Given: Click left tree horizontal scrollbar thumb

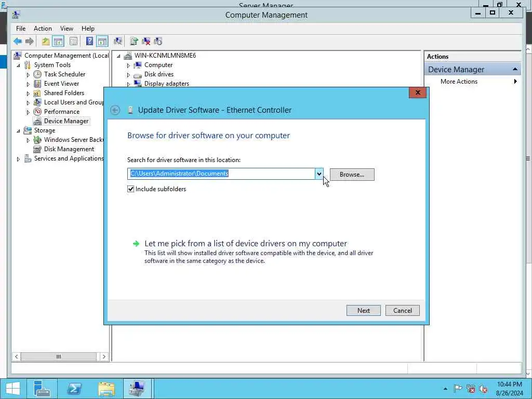Looking at the screenshot, I should point(58,356).
